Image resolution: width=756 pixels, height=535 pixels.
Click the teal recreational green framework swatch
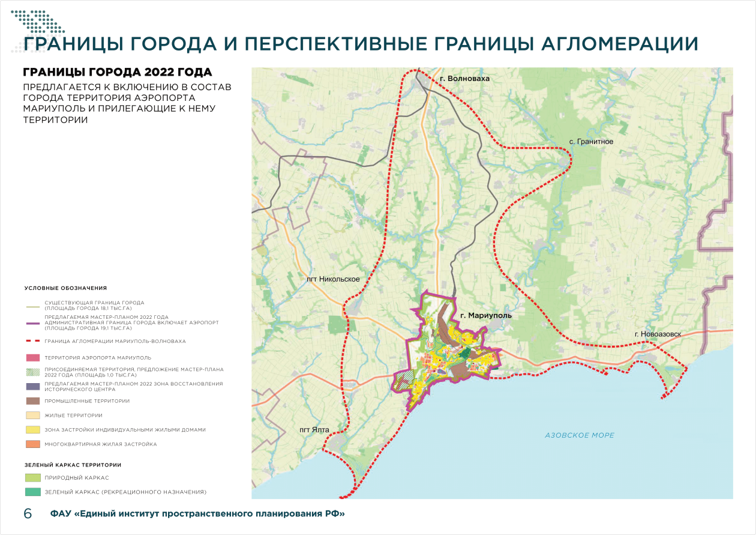coord(32,492)
